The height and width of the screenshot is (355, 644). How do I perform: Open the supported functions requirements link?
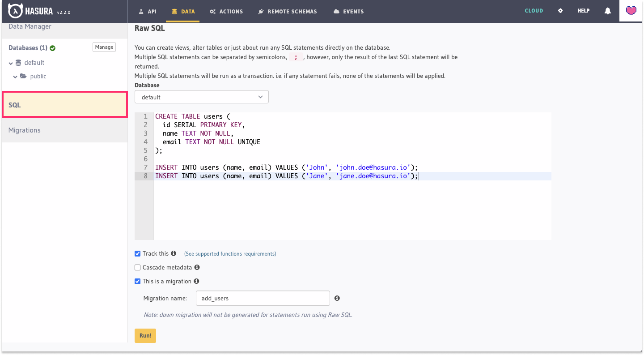coord(229,253)
